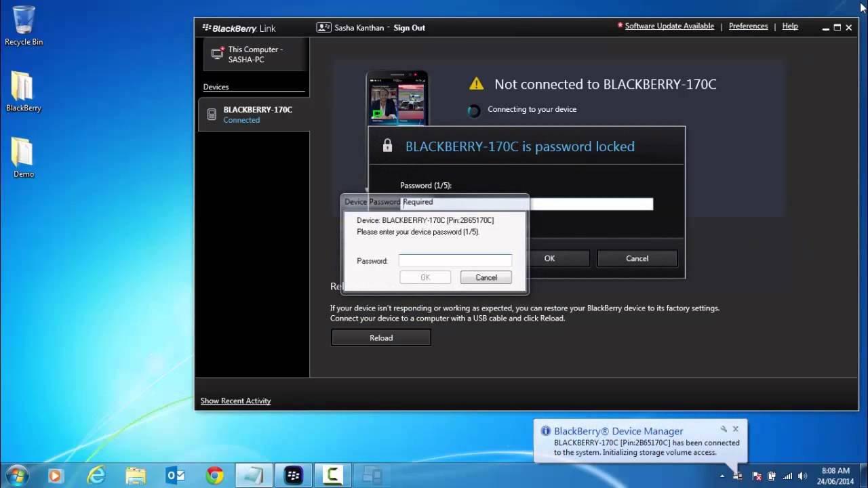The image size is (868, 488).
Task: Click 'Not connected to BLACKBERRY-170C' heading
Action: click(606, 84)
